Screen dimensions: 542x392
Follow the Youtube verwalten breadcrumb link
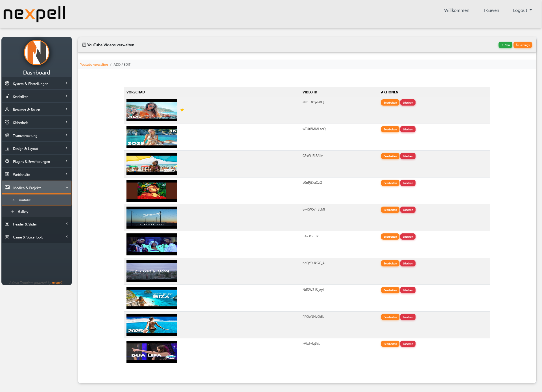pyautogui.click(x=94, y=64)
